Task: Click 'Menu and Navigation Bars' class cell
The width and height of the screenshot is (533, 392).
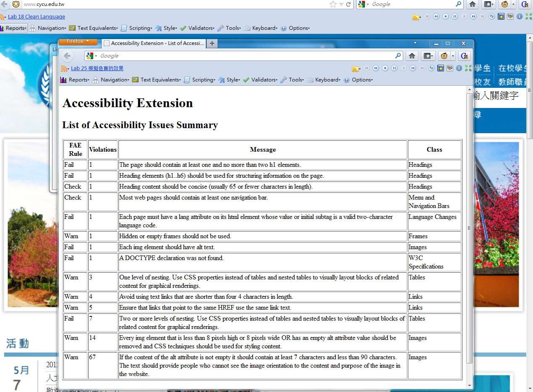Action: (x=434, y=202)
